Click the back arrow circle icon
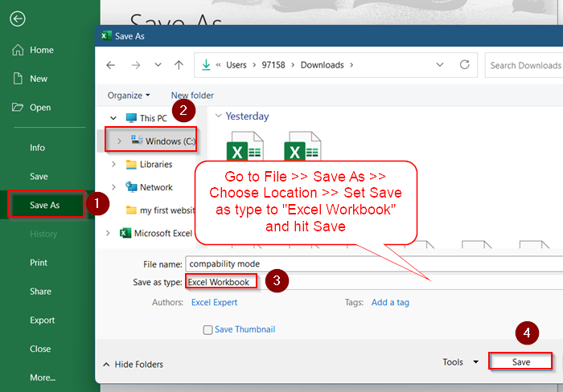Viewport: 563px width, 392px height. pos(17,19)
